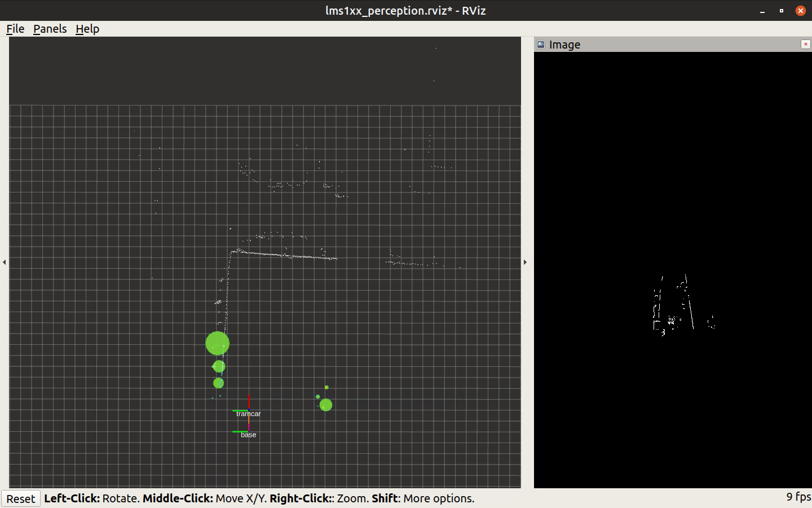
Task: Click the picture icon in the Image panel header
Action: pyautogui.click(x=541, y=44)
